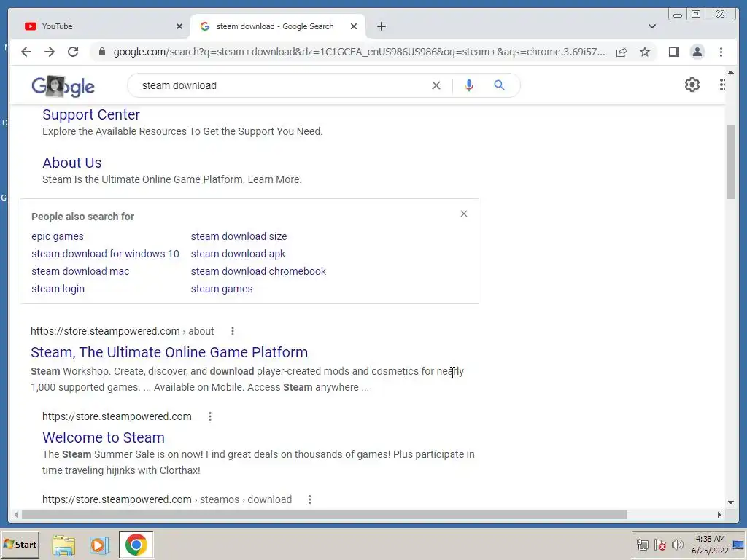Screen dimensions: 747x560
Task: Open Chrome three-dot menu
Action: click(721, 52)
